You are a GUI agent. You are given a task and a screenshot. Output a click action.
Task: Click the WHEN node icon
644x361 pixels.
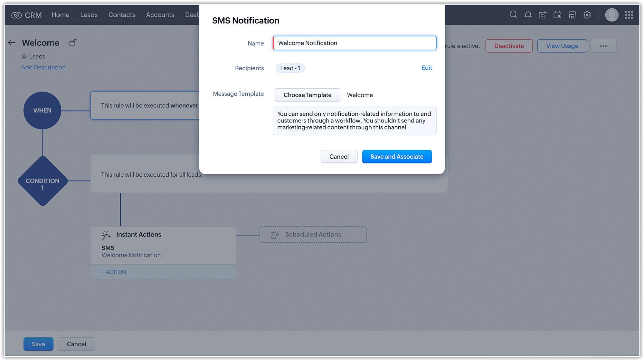click(x=43, y=110)
